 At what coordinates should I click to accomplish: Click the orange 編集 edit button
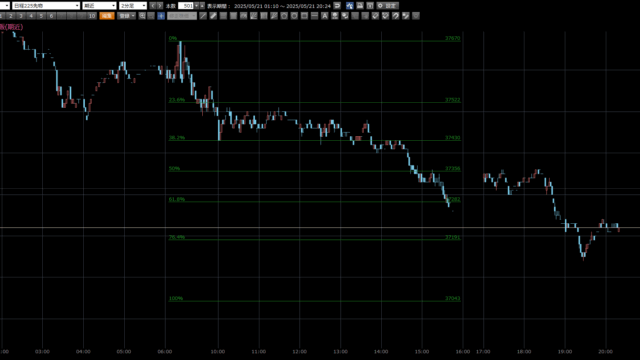[107, 16]
